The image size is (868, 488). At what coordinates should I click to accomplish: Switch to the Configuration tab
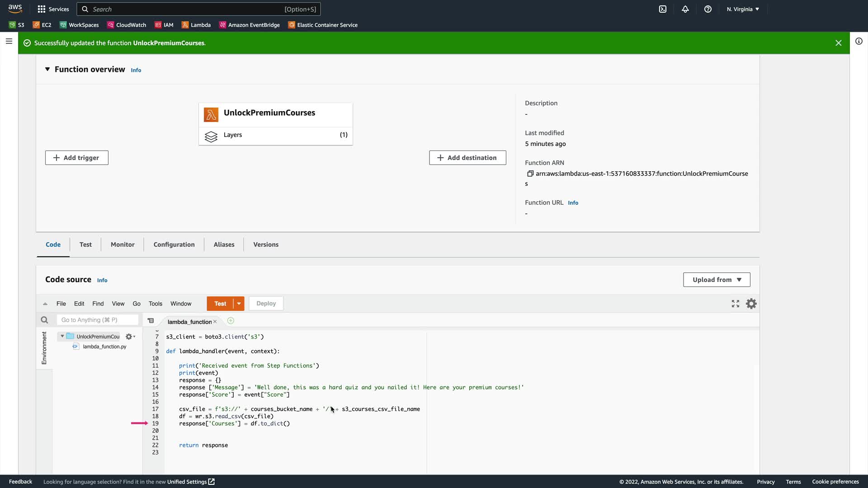(x=174, y=244)
